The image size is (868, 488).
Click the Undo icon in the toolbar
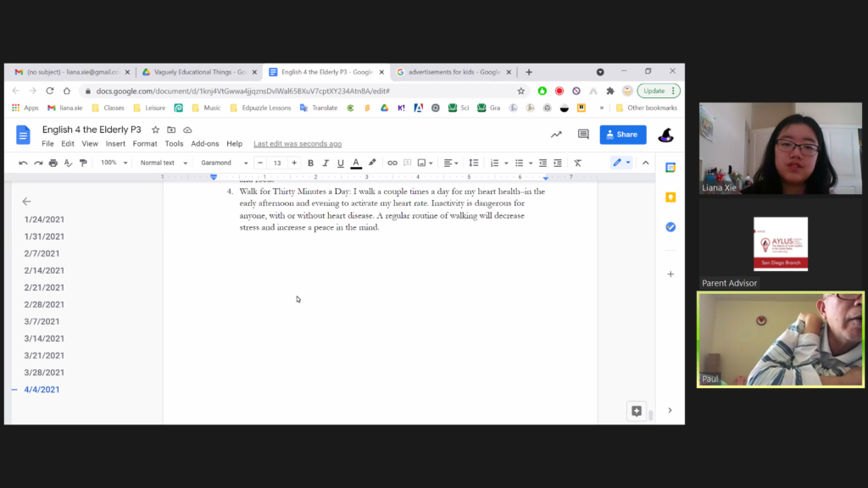(23, 164)
